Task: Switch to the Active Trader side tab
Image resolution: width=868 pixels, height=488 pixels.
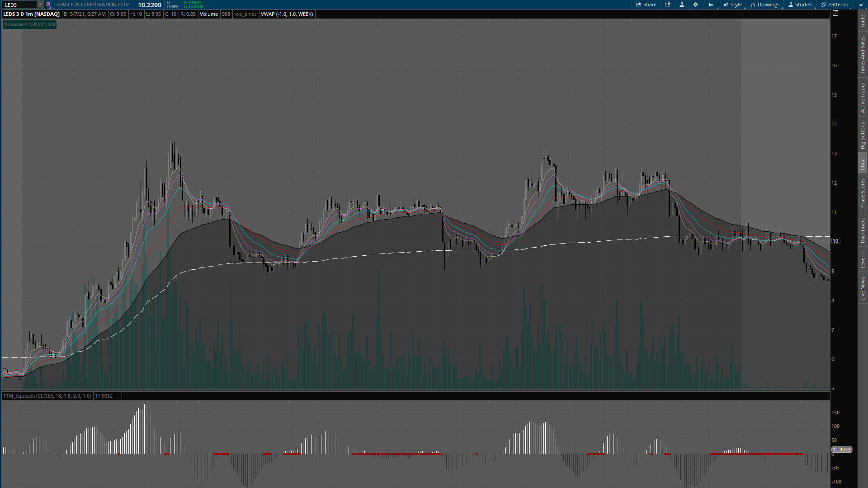Action: [x=863, y=98]
